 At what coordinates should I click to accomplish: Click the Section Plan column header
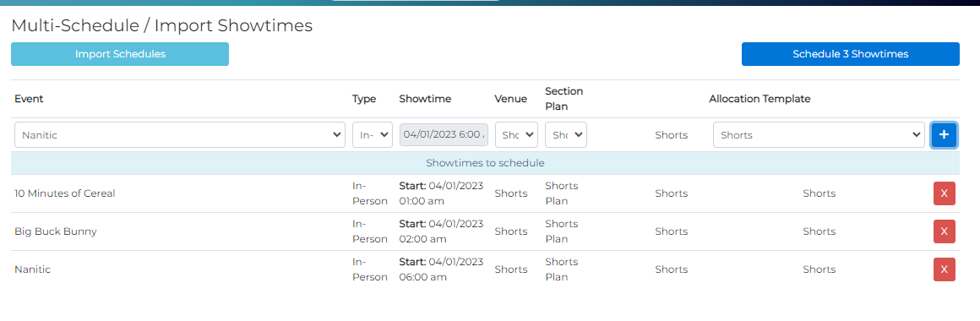pos(563,99)
